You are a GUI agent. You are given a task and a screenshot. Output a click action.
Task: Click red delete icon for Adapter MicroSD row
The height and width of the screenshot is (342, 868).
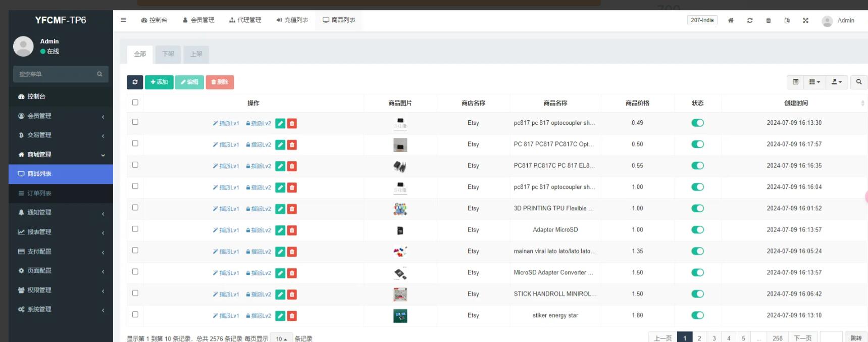point(292,230)
